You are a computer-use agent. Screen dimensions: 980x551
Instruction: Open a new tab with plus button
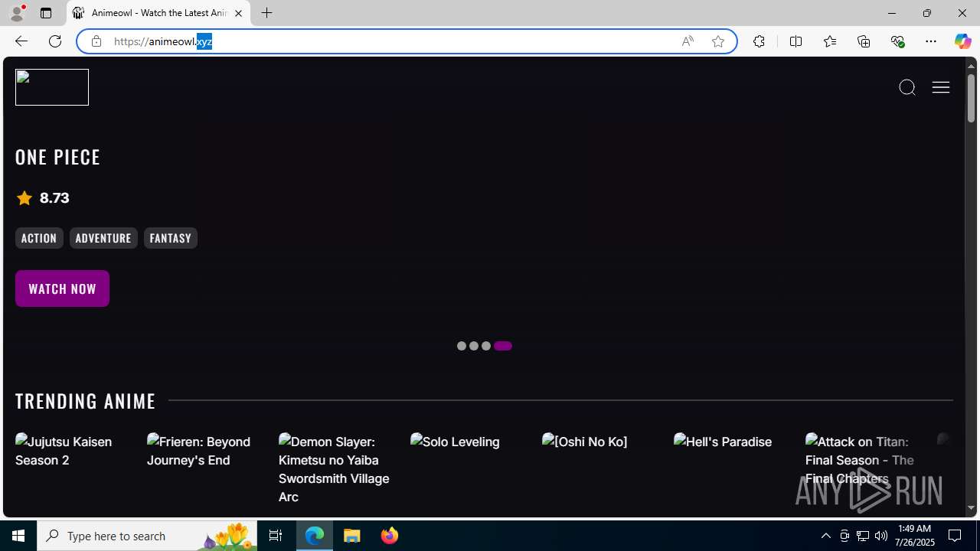click(x=266, y=13)
